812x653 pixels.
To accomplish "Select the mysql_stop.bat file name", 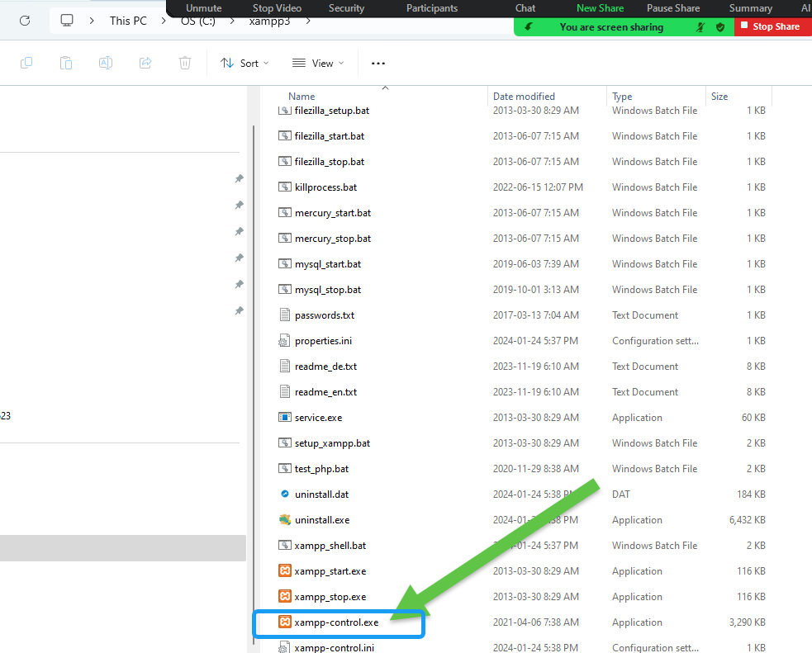I will click(x=328, y=289).
